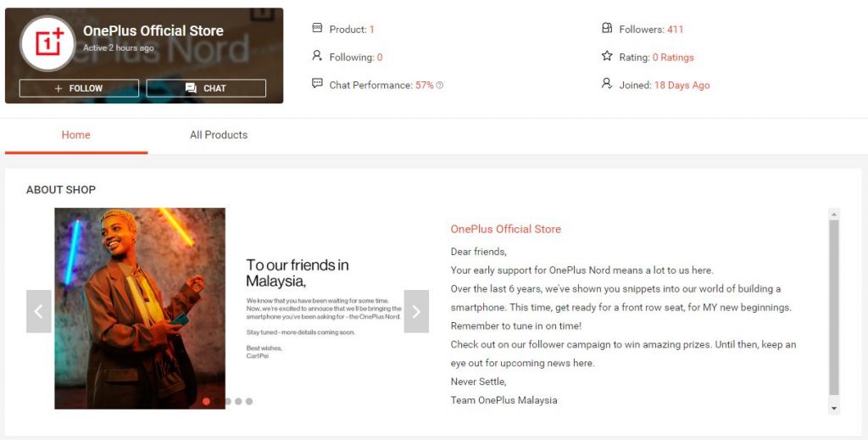
Task: Jump to the last carousel dot
Action: (x=249, y=401)
